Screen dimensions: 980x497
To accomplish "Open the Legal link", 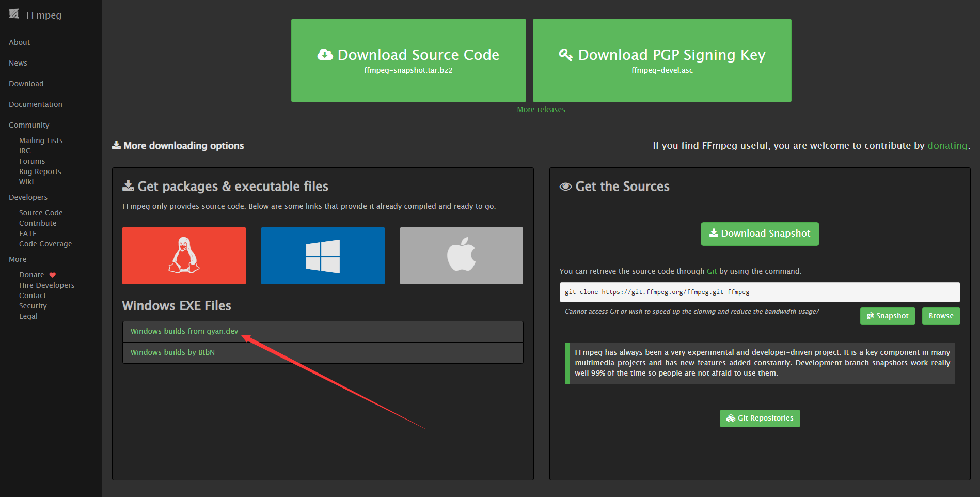I will (28, 316).
